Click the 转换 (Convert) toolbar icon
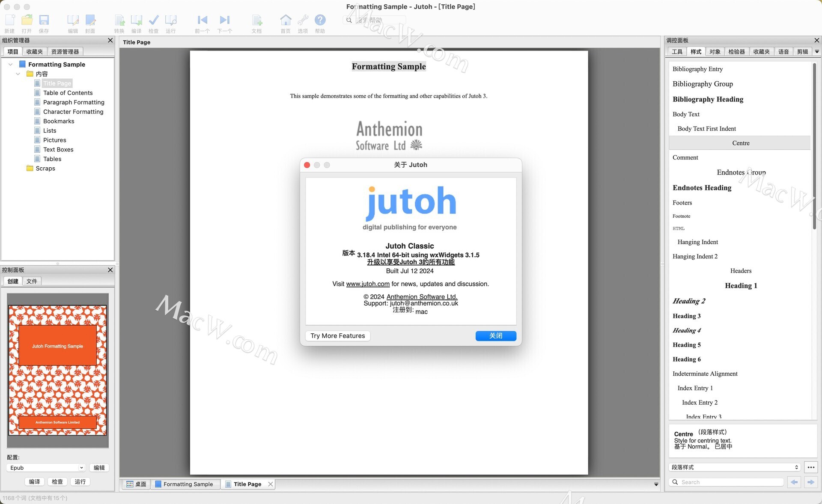This screenshot has height=504, width=822. click(119, 24)
